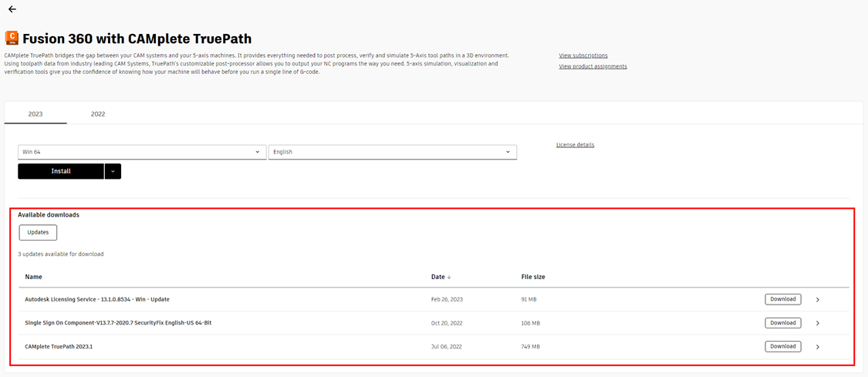Go back using the left arrow icon
The height and width of the screenshot is (377, 868).
point(12,9)
